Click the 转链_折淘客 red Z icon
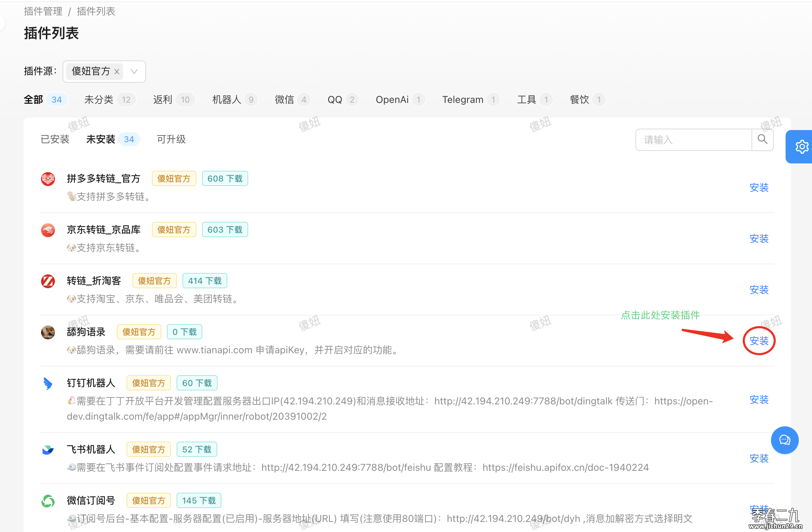 click(48, 281)
